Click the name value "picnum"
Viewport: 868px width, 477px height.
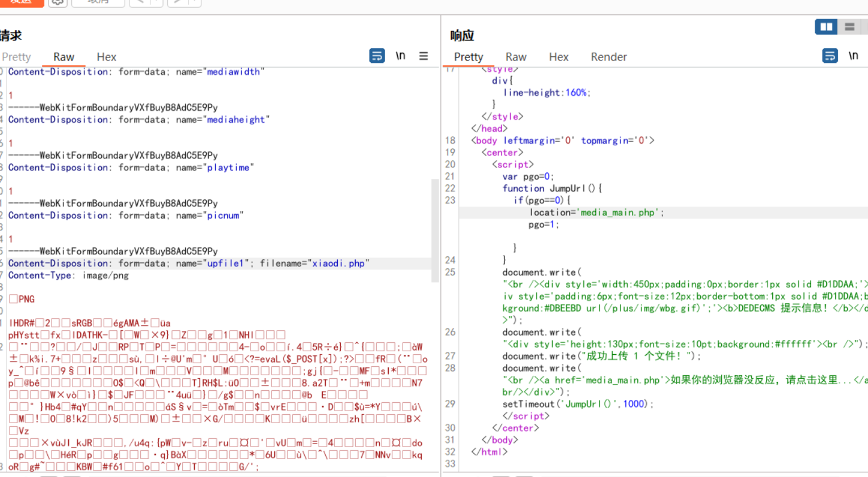222,215
